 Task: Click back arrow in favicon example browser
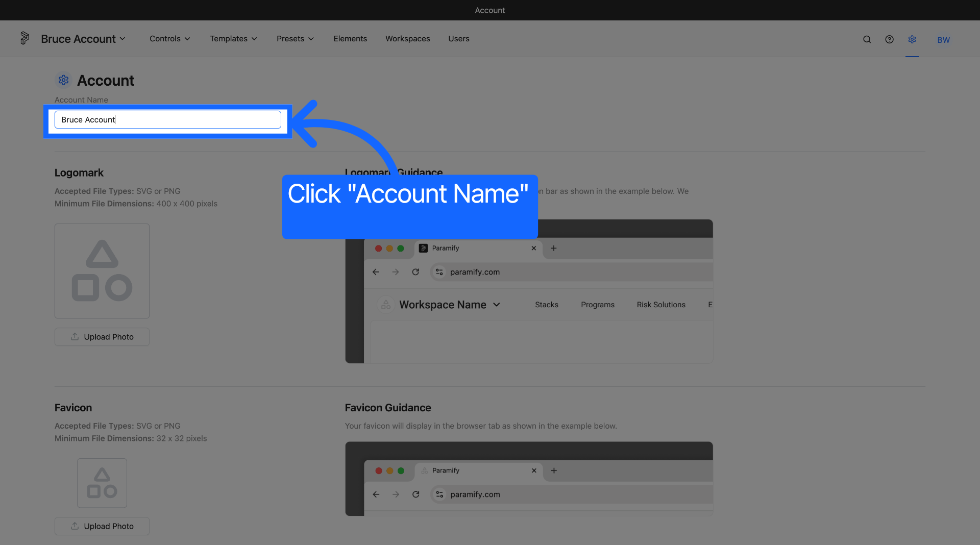pyautogui.click(x=376, y=494)
